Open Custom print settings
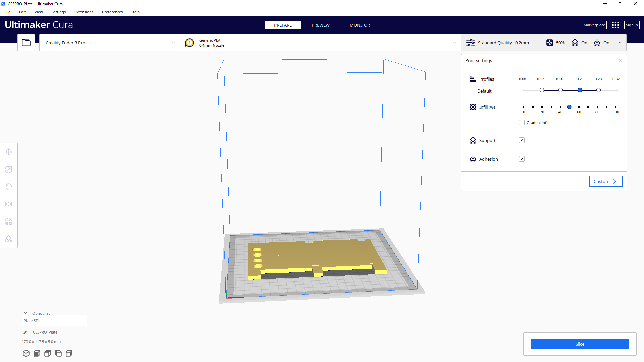The image size is (644, 362). coord(606,181)
